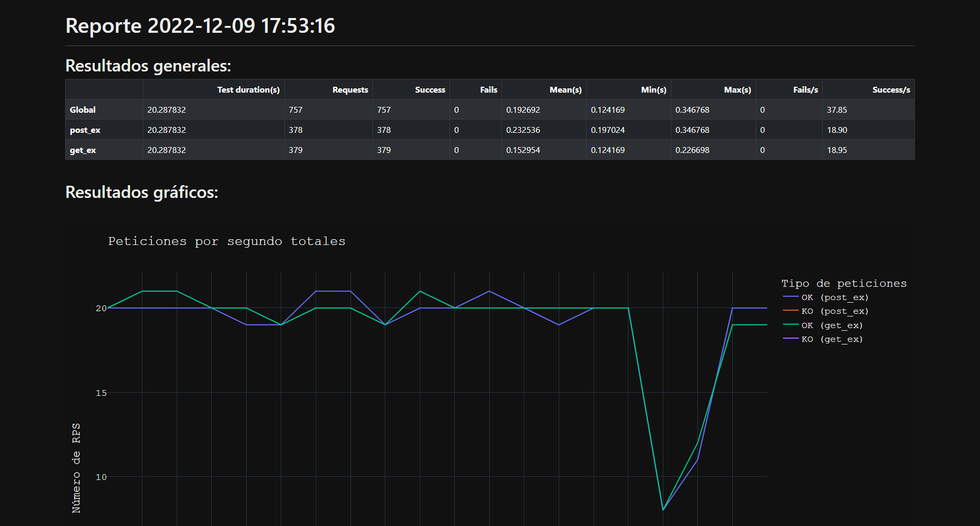980x526 pixels.
Task: Click the Tipo de peticiones legend title
Action: [x=843, y=284]
